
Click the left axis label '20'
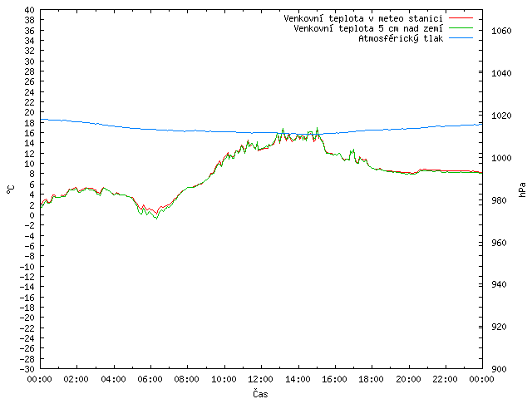point(30,112)
